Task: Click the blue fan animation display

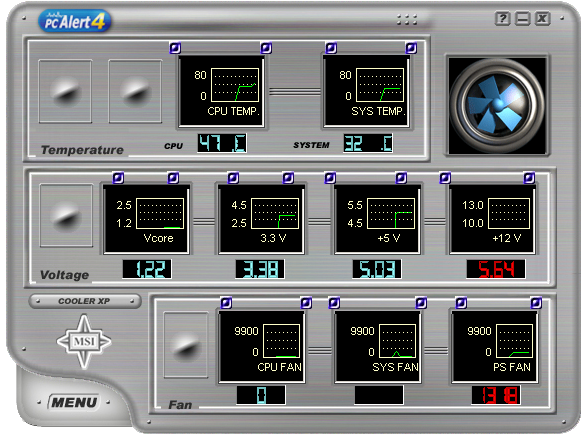Action: [x=497, y=106]
